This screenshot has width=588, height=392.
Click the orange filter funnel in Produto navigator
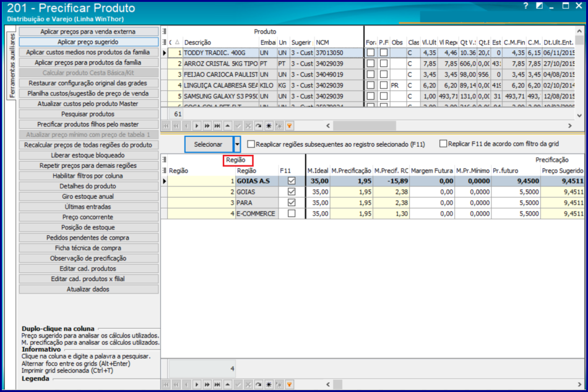click(289, 126)
